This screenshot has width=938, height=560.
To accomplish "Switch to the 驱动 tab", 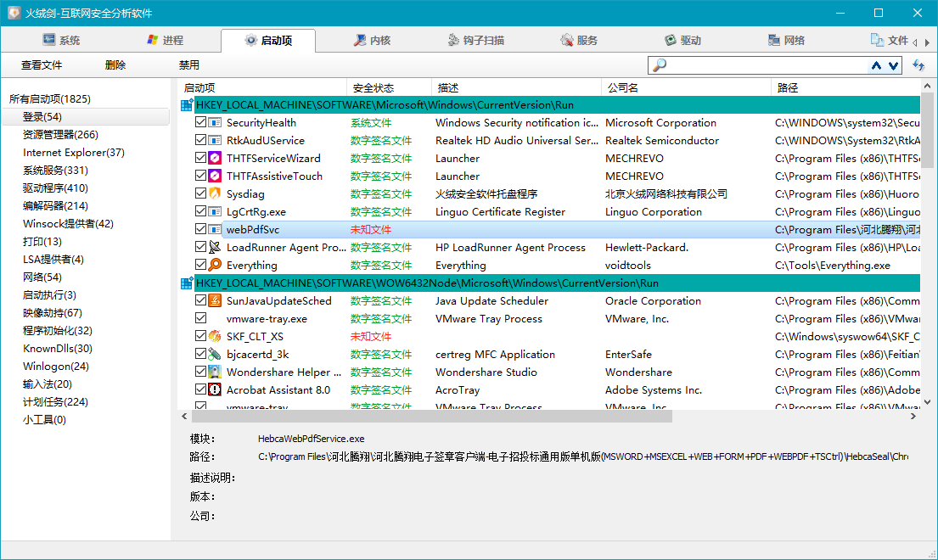I will click(x=682, y=40).
